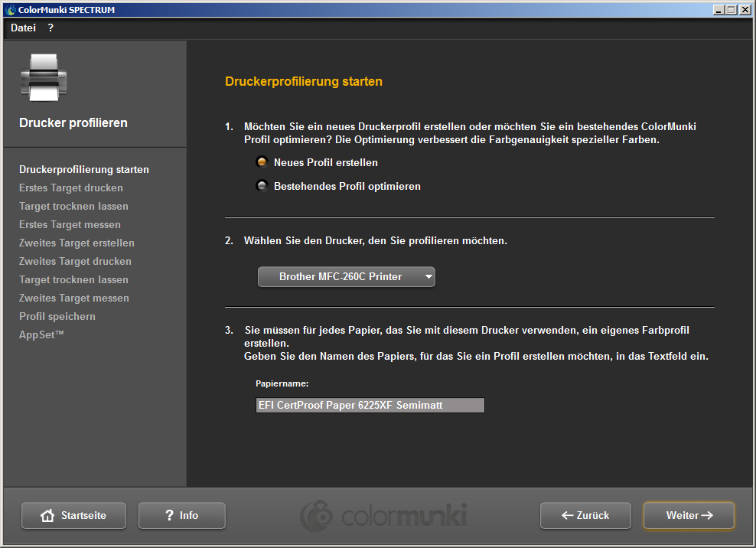
Task: Click into the Papiername text field
Action: pos(370,405)
